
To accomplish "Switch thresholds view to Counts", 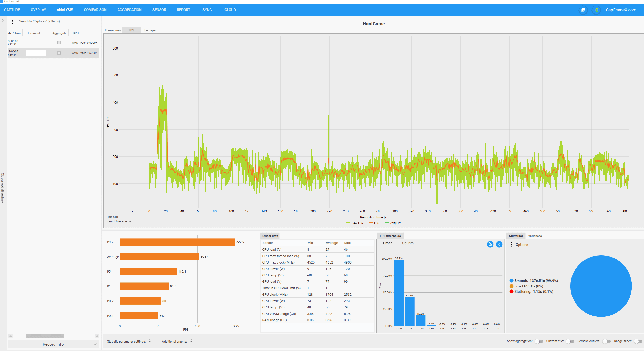I will point(408,243).
